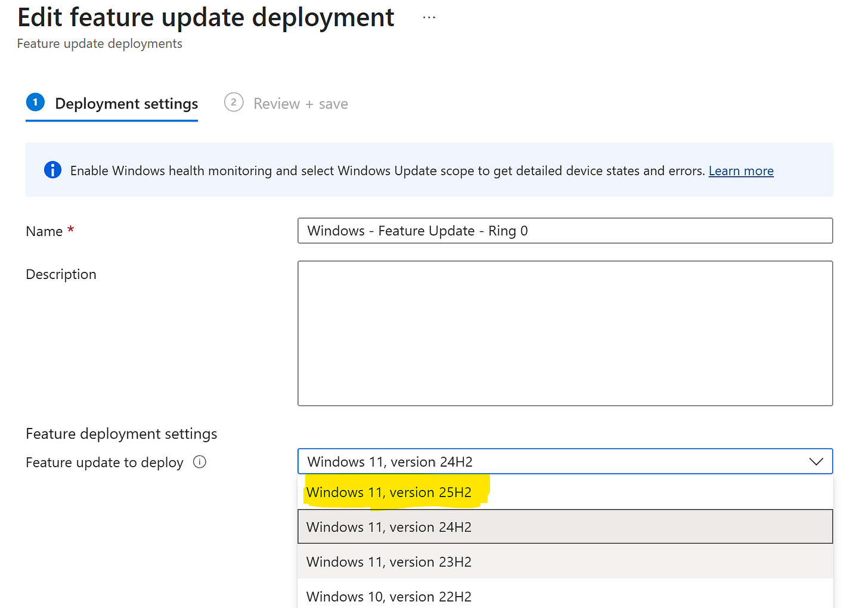Click inside the Description text area
The image size is (868, 608).
click(x=565, y=333)
